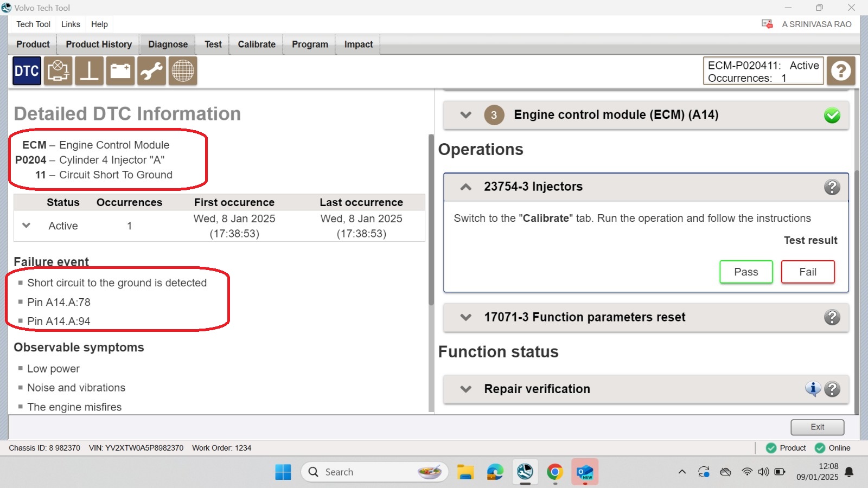The image size is (868, 488).
Task: Open the Links menu
Action: (x=71, y=24)
